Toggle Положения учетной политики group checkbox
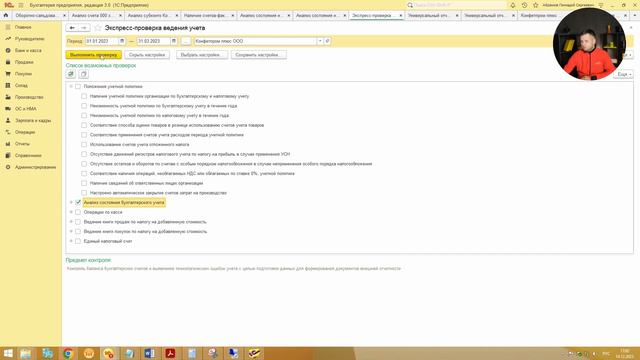The image size is (640, 360). 78,87
